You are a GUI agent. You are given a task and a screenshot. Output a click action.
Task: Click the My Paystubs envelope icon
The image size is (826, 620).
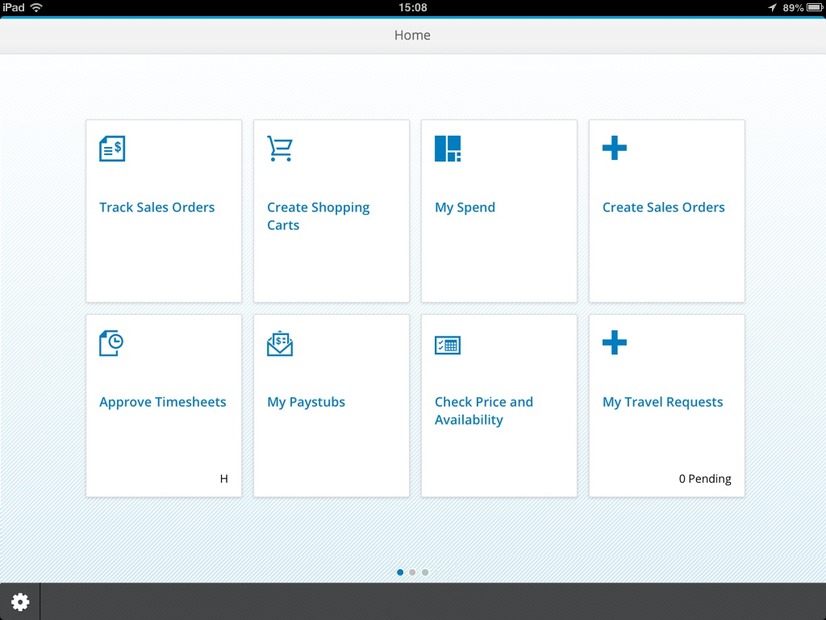pos(280,344)
